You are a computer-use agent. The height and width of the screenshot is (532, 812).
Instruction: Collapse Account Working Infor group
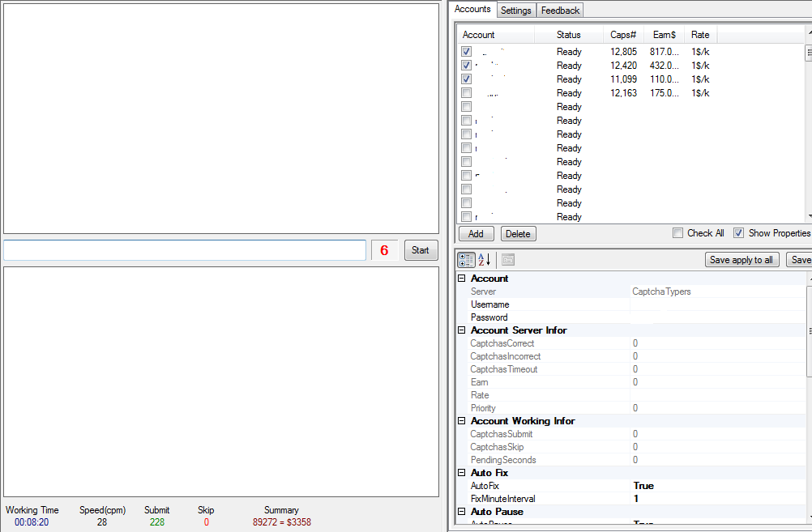click(x=461, y=421)
